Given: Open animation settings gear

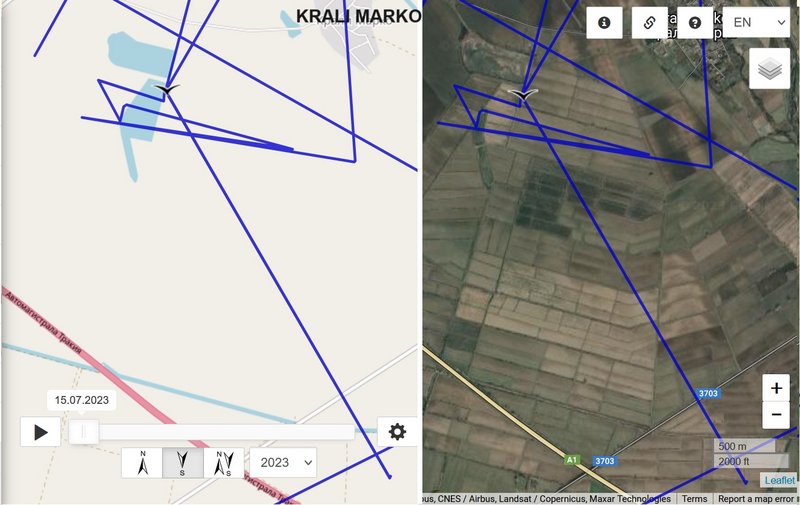Looking at the screenshot, I should pyautogui.click(x=397, y=432).
